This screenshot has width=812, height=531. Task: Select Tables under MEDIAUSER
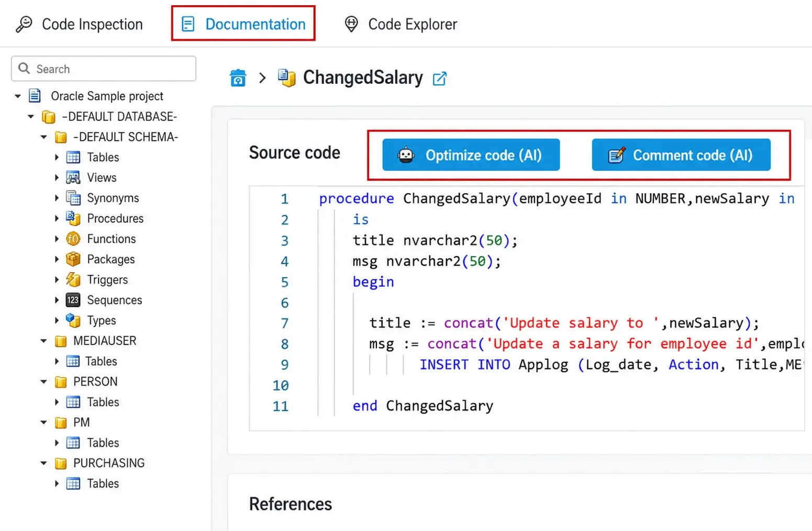point(101,361)
